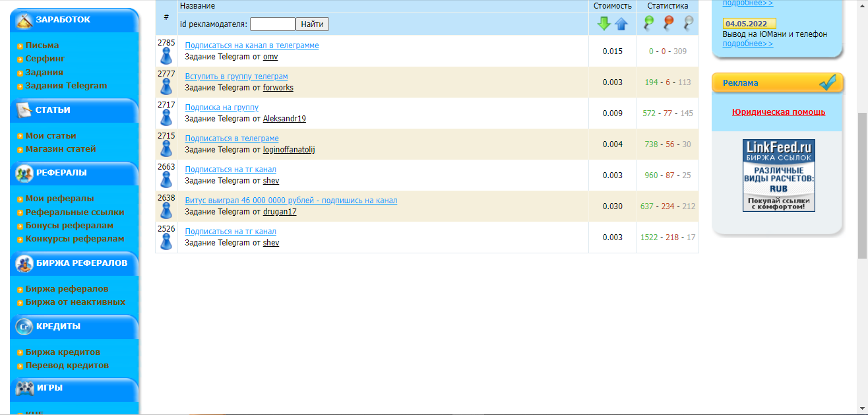
Task: Open advertiser drugan17 profile link
Action: pos(280,212)
